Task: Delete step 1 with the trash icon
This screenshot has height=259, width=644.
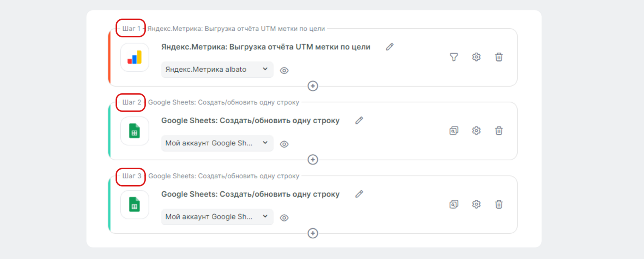Action: [x=499, y=57]
